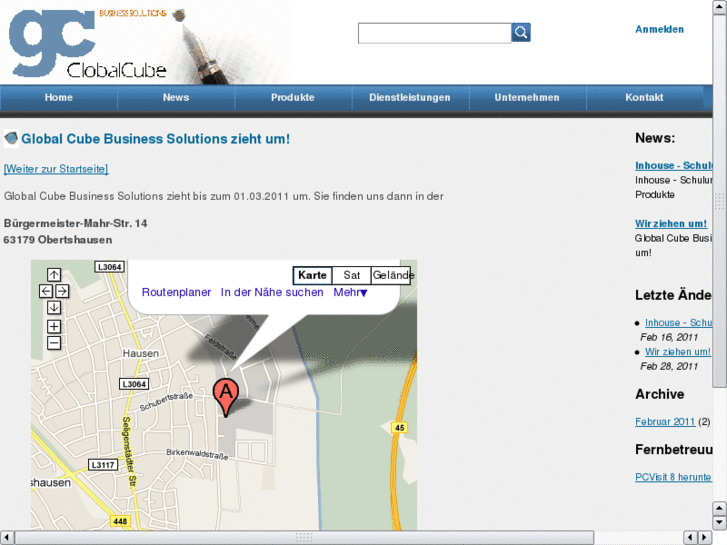Click the magnifier search button

click(521, 32)
